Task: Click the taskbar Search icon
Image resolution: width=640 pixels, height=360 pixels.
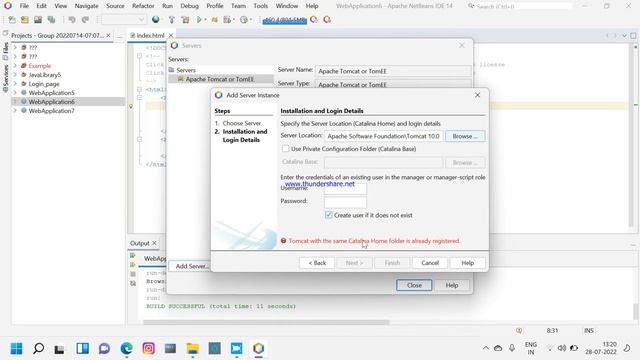Action: click(x=38, y=348)
